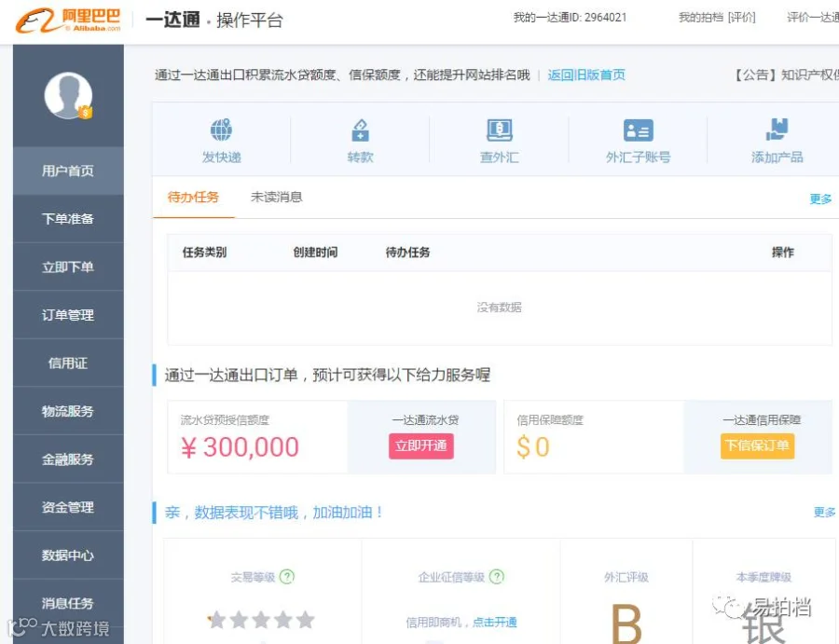Click the 查外汇 laptop icon
The height and width of the screenshot is (644, 839).
[500, 130]
